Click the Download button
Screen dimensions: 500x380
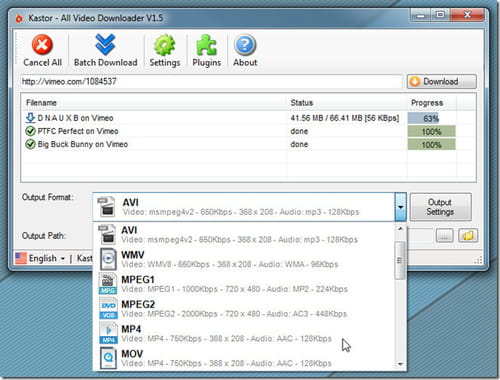[442, 82]
